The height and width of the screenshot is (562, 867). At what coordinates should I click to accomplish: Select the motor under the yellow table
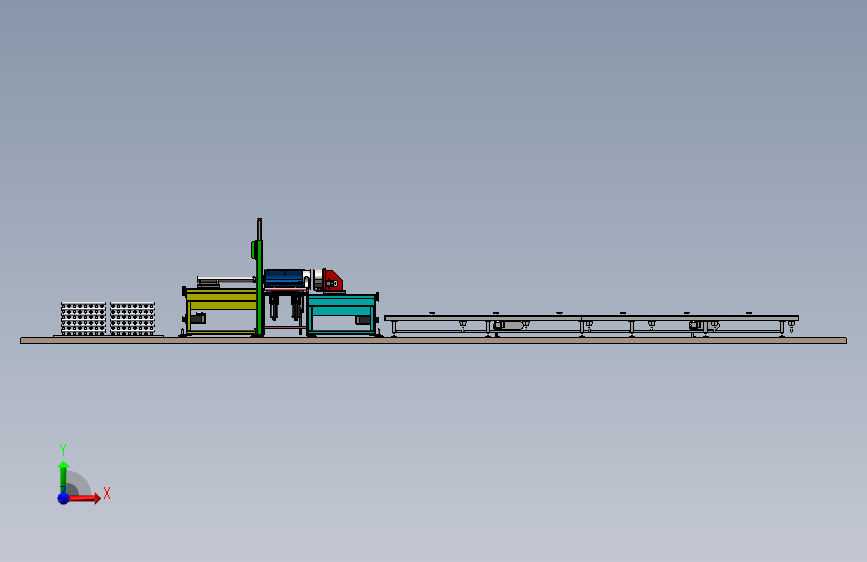(x=199, y=318)
